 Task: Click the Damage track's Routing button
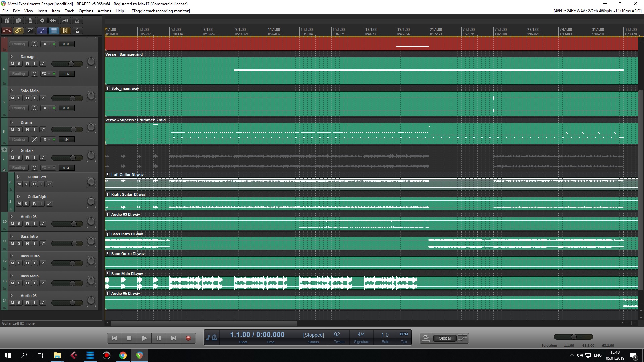18,74
